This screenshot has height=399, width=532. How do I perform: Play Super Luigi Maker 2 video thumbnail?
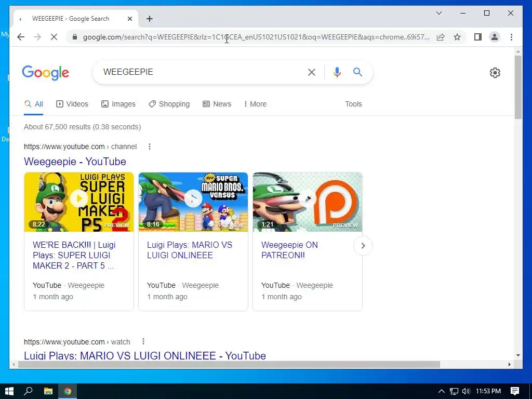[79, 202]
